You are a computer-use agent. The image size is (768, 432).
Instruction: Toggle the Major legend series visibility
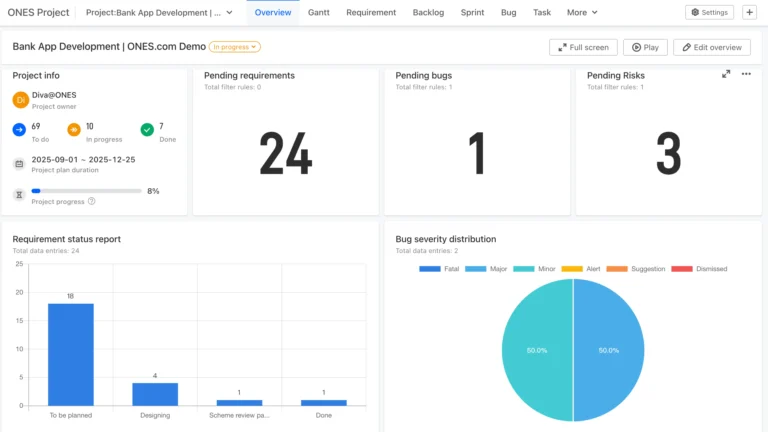click(x=487, y=269)
